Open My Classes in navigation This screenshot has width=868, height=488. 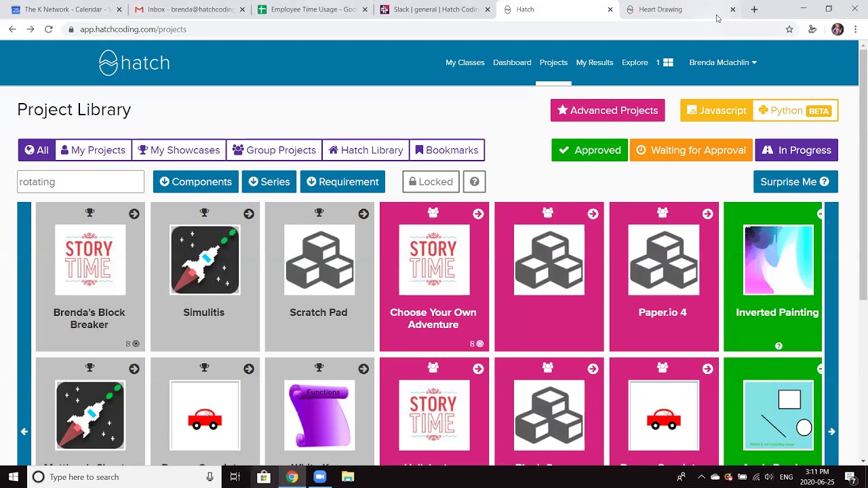click(465, 62)
